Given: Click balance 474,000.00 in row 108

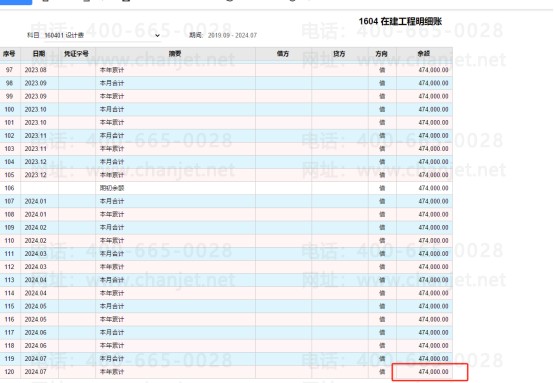Looking at the screenshot, I should click(434, 214).
